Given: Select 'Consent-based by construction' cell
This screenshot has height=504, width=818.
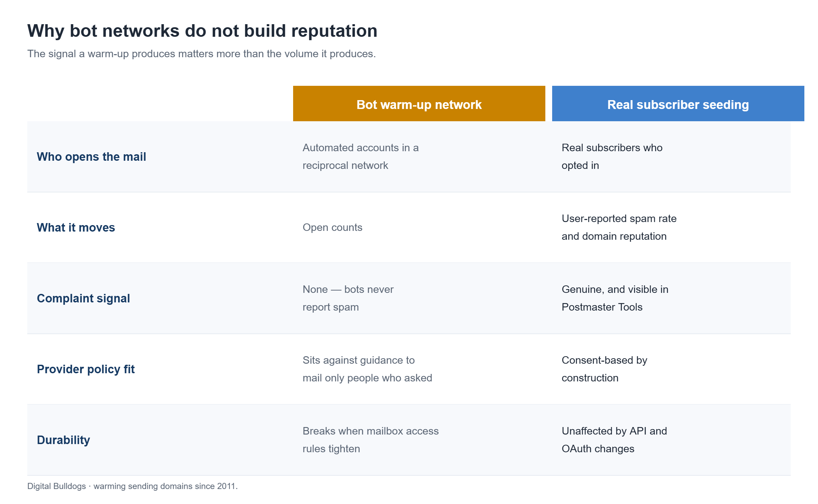Looking at the screenshot, I should (x=604, y=369).
